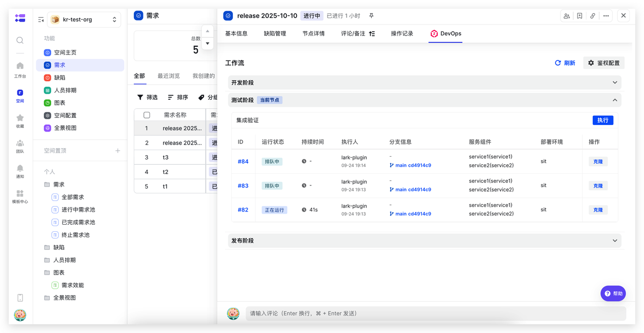Switch to the 最近浏览 tab
This screenshot has width=644, height=333.
(x=168, y=76)
